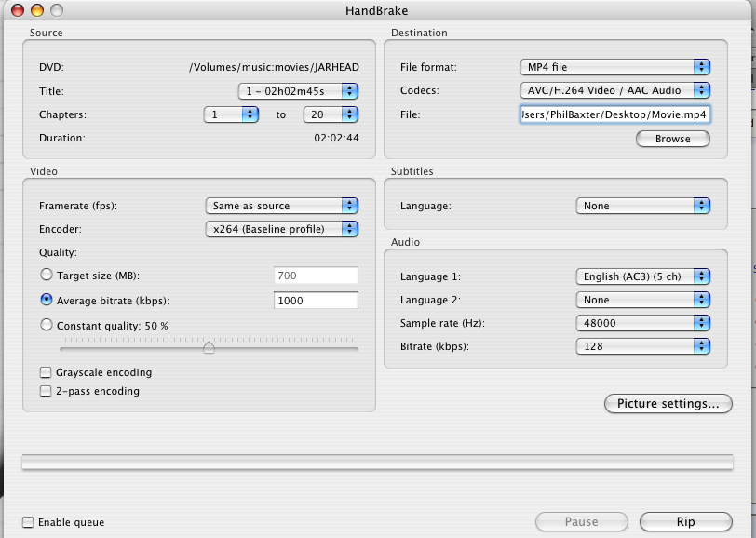Open the ending chapter dropdown showing 20

331,114
